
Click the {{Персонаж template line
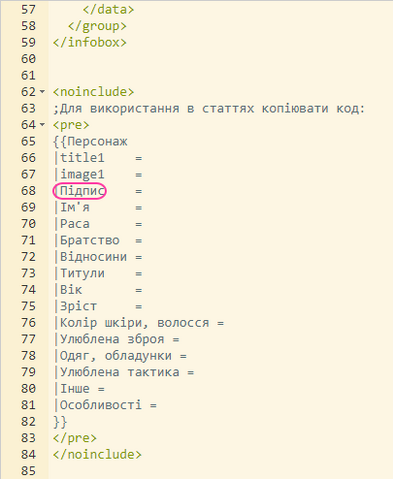(x=90, y=141)
